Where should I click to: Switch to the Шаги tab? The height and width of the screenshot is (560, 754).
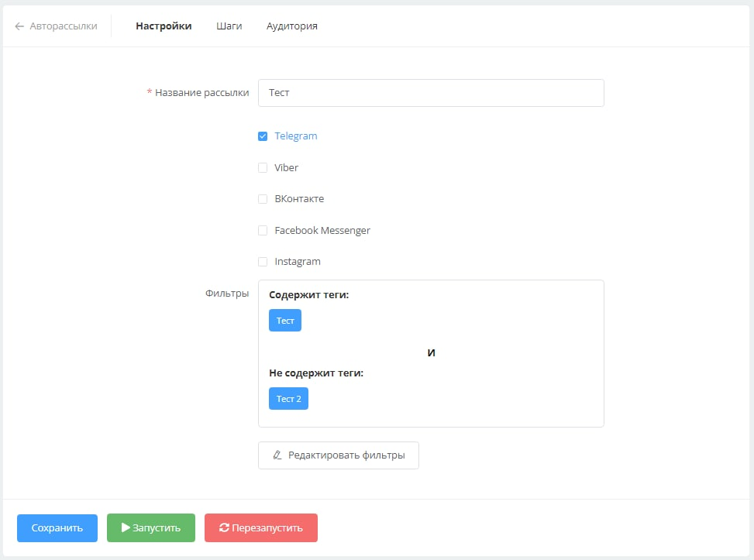(x=229, y=26)
